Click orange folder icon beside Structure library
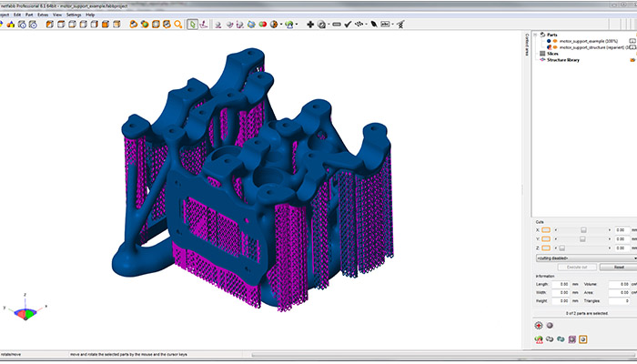This screenshot has height=364, width=637. click(632, 60)
